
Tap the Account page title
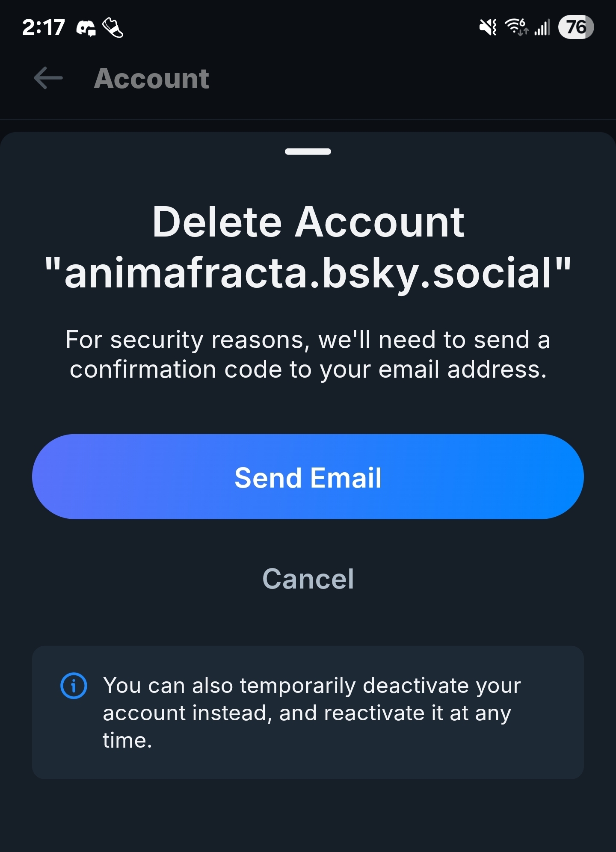point(151,79)
